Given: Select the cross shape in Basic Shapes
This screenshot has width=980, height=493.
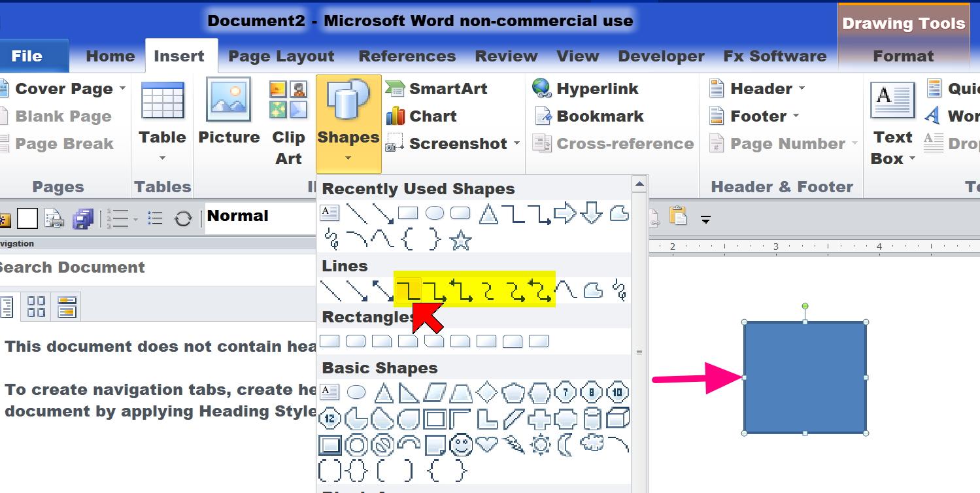Looking at the screenshot, I should coord(539,418).
